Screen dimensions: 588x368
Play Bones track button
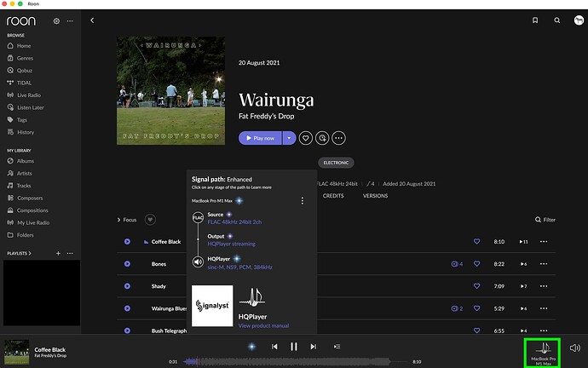pyautogui.click(x=127, y=264)
